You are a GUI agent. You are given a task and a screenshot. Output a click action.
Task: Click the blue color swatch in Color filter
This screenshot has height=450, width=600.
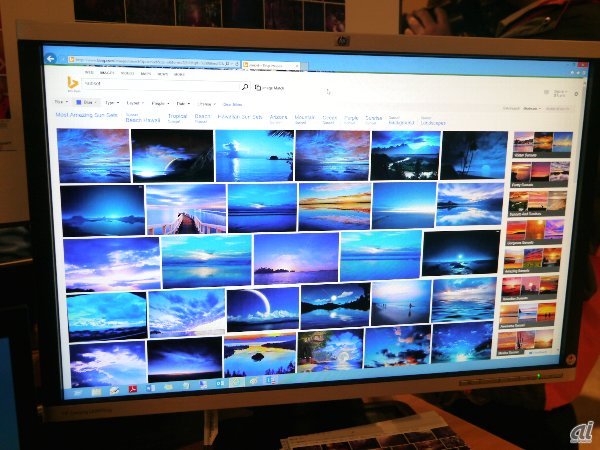[78, 102]
